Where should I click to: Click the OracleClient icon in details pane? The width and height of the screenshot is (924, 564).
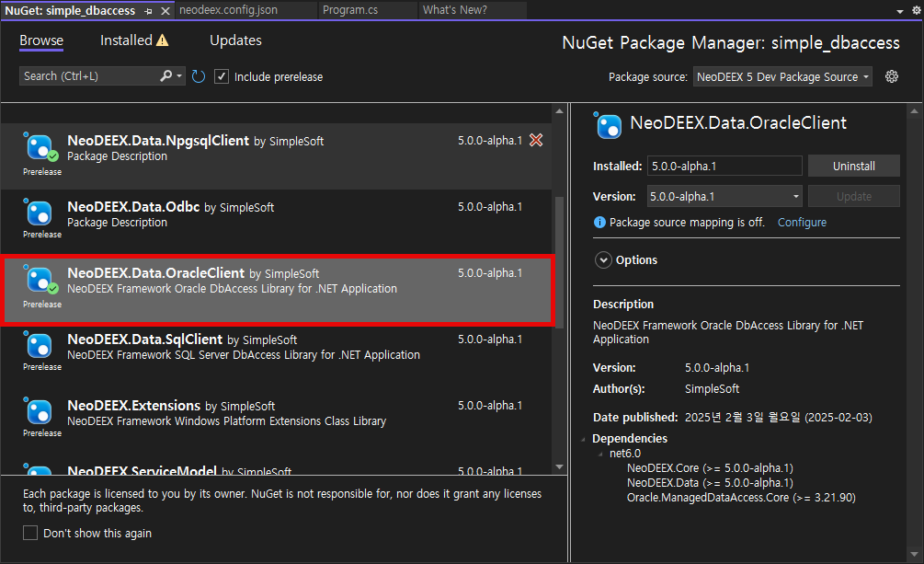608,125
